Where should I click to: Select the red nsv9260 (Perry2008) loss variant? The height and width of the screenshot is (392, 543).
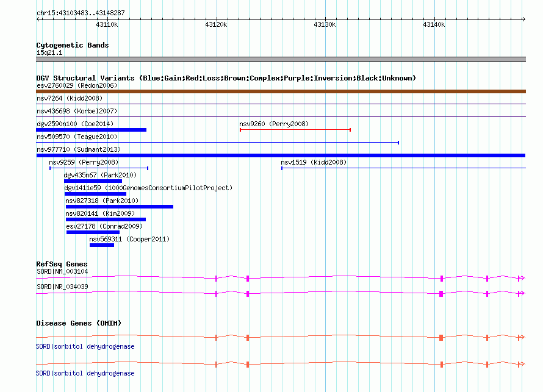[x=295, y=130]
